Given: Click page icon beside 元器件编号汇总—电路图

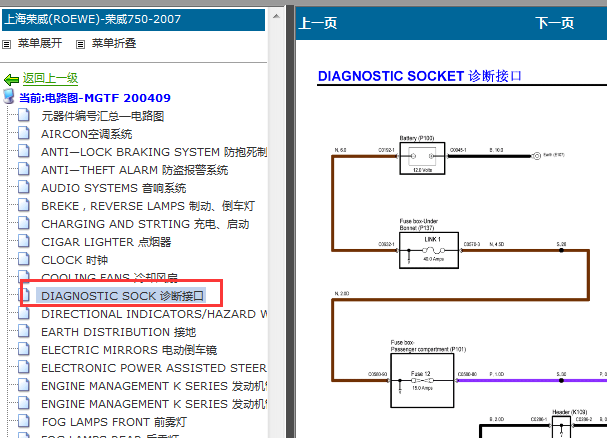Looking at the screenshot, I should (x=24, y=115).
